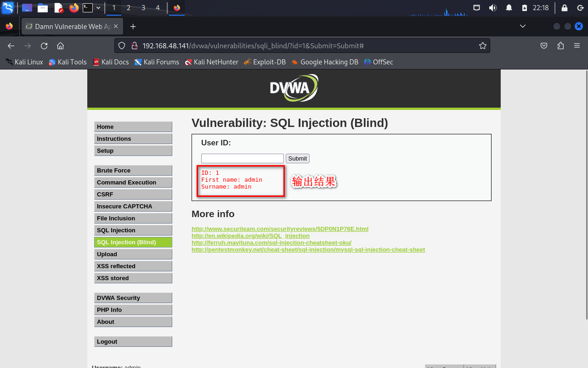Open the Command Execution page
This screenshot has width=588, height=368.
133,183
